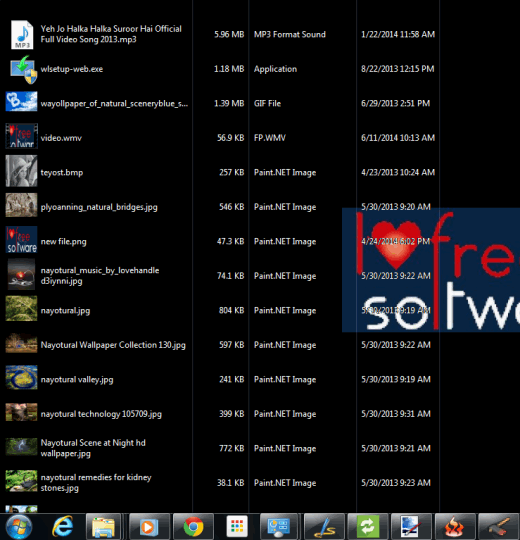Image resolution: width=520 pixels, height=540 pixels.
Task: Select file name 'Nayotural Scene at Night hd wallpaper.jpg'
Action: click(93, 448)
